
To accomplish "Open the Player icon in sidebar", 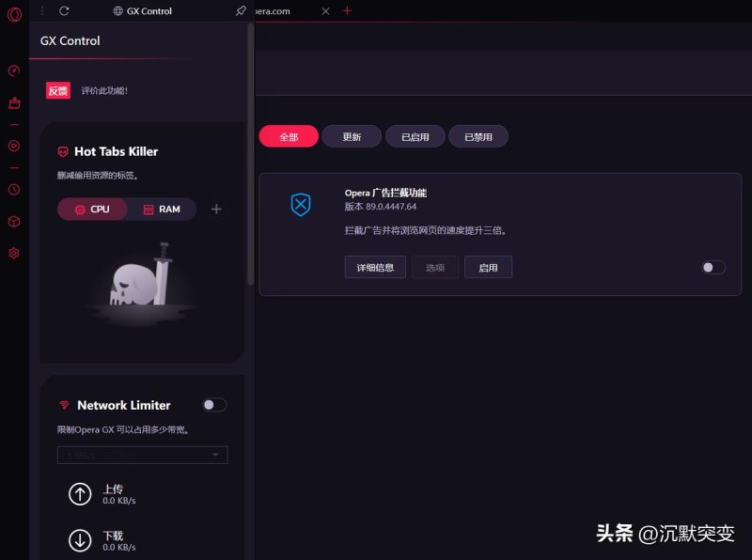I will click(x=14, y=146).
